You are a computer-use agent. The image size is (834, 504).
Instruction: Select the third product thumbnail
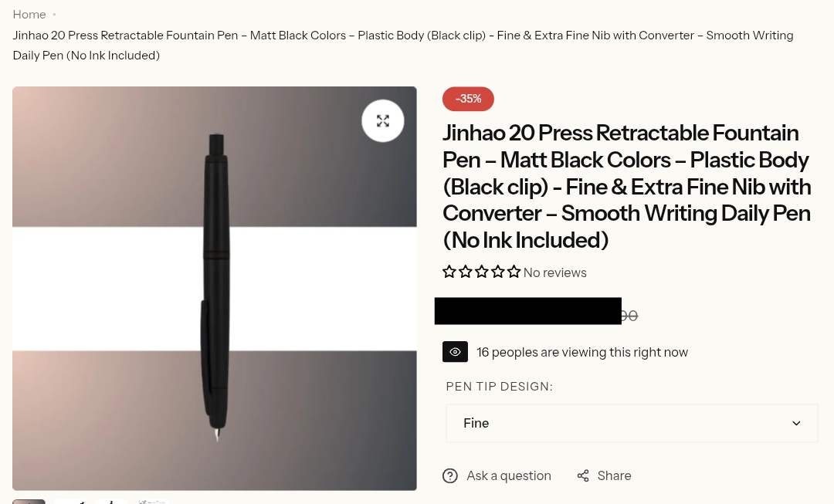click(x=111, y=501)
